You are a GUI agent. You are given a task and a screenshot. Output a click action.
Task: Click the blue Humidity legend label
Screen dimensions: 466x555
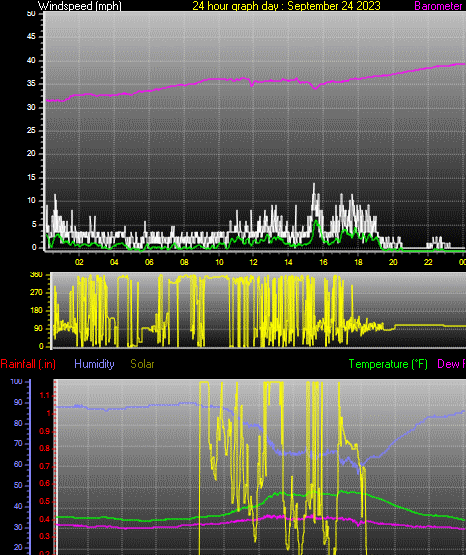(x=94, y=364)
